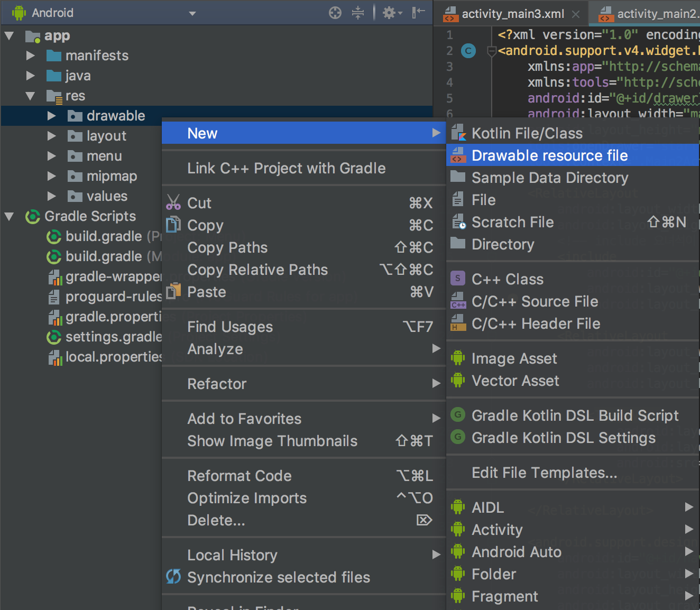Click the Drawable resource file icon
Viewport: 700px width, 610px height.
tap(458, 155)
